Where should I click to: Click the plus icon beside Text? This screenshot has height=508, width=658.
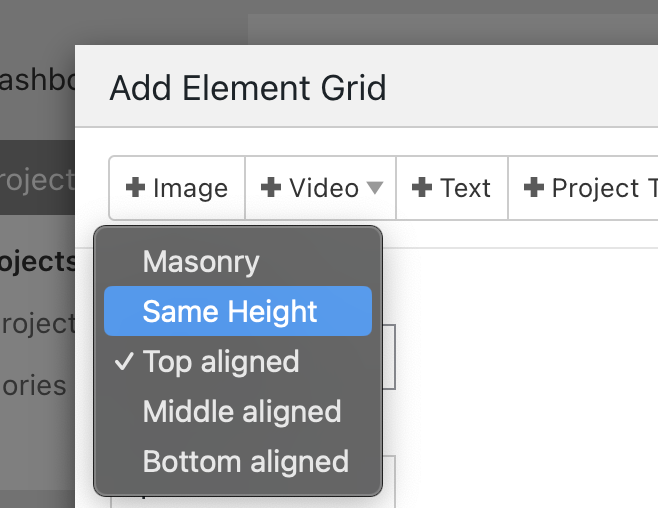(422, 188)
